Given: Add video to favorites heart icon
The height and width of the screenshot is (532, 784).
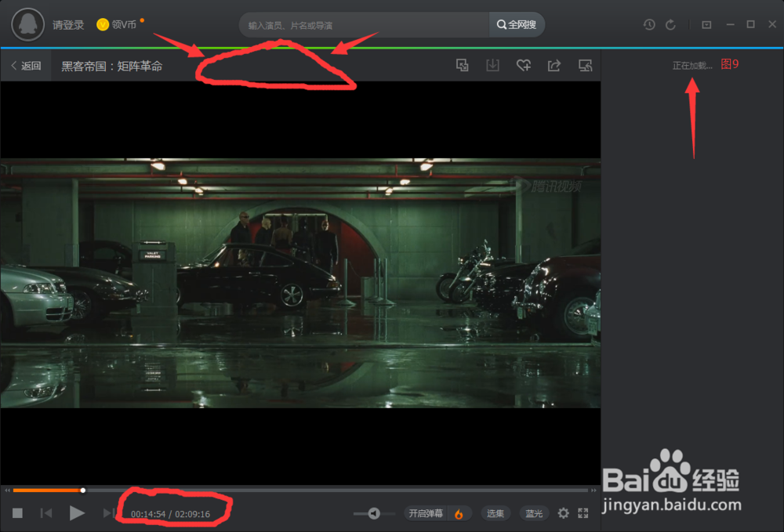Looking at the screenshot, I should 524,66.
